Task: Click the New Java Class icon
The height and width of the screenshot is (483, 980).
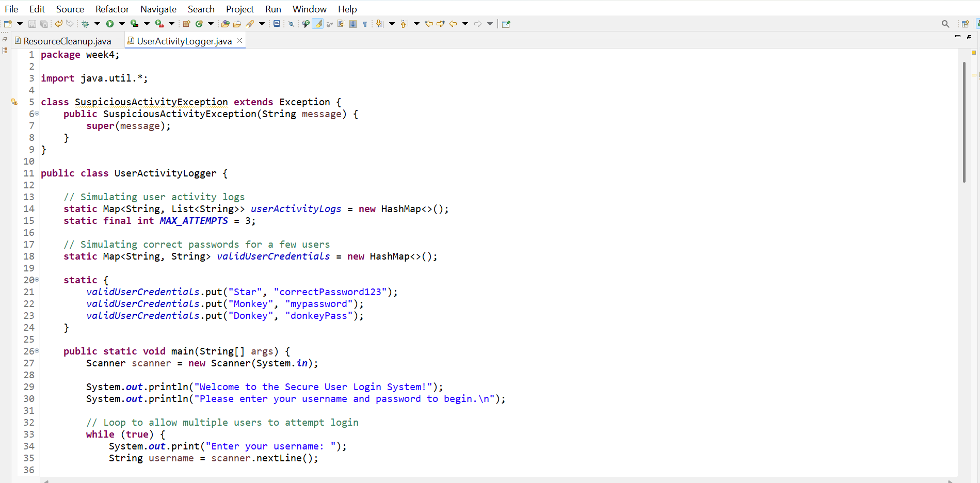Action: [199, 24]
